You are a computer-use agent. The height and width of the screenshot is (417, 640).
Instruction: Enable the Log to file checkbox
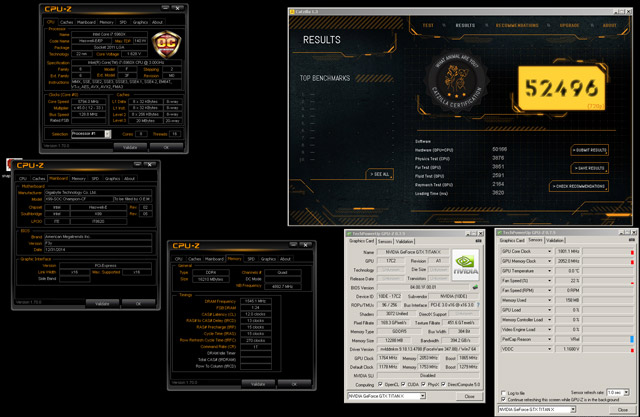tap(503, 393)
